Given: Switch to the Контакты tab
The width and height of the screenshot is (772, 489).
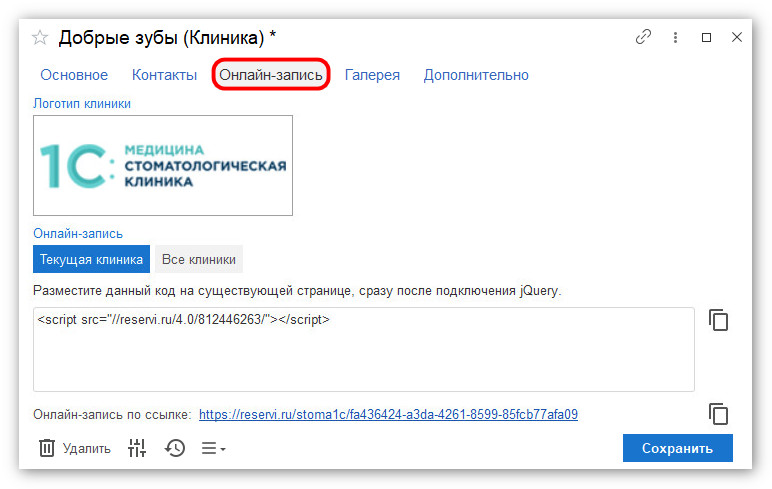Looking at the screenshot, I should 164,75.
